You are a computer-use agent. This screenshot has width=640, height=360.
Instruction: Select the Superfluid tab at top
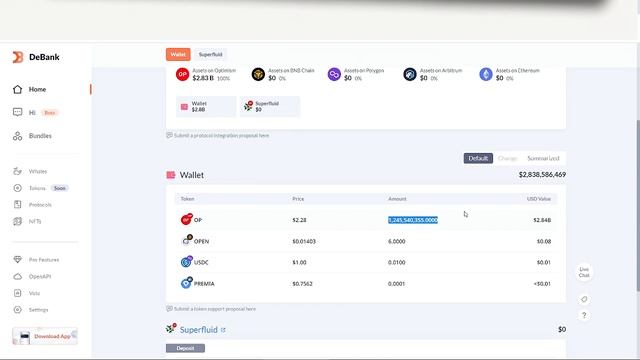click(x=211, y=54)
